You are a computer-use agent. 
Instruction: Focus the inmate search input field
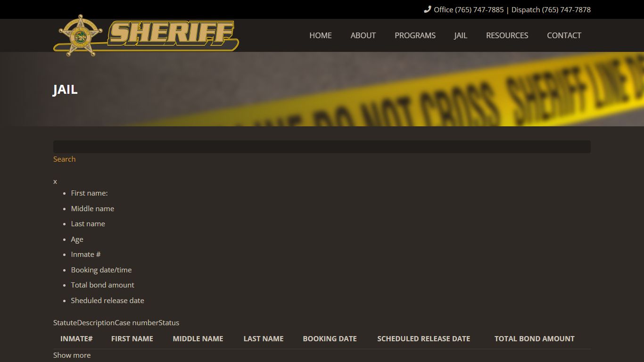pyautogui.click(x=322, y=147)
